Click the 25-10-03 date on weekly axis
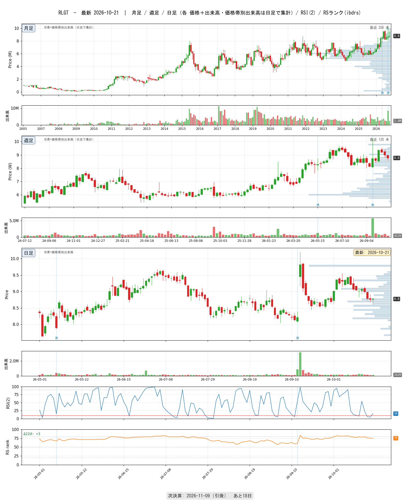Screen dimensions: 420x504 click(220, 241)
